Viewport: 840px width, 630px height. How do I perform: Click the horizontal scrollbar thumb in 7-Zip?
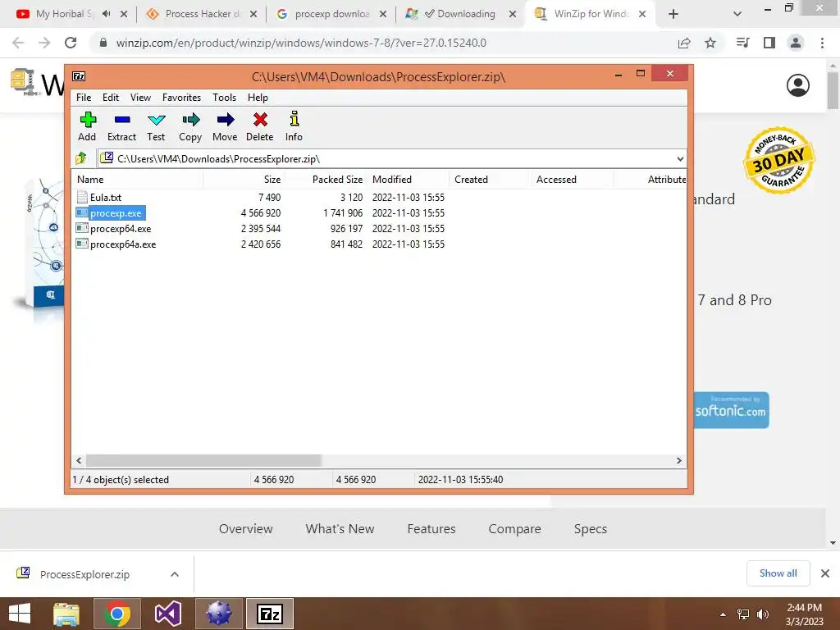point(203,461)
